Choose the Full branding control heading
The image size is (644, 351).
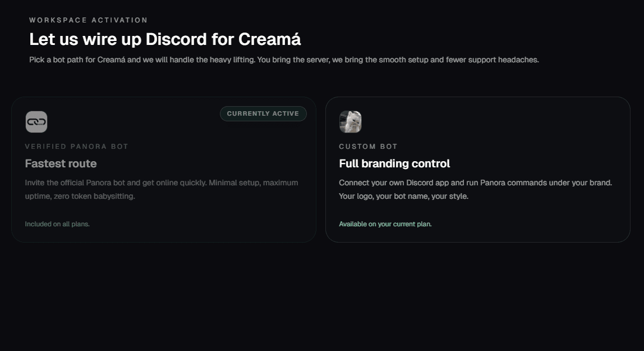394,163
